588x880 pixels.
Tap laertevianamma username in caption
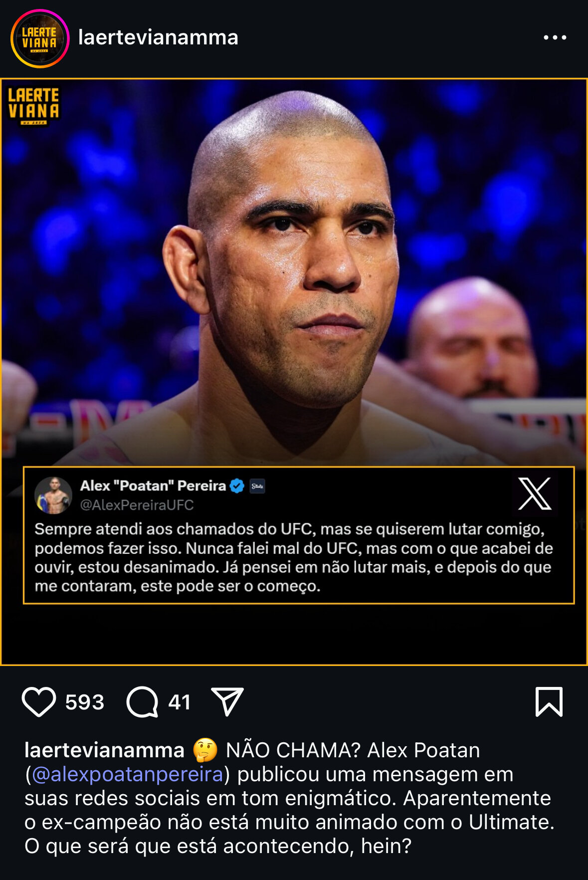104,750
